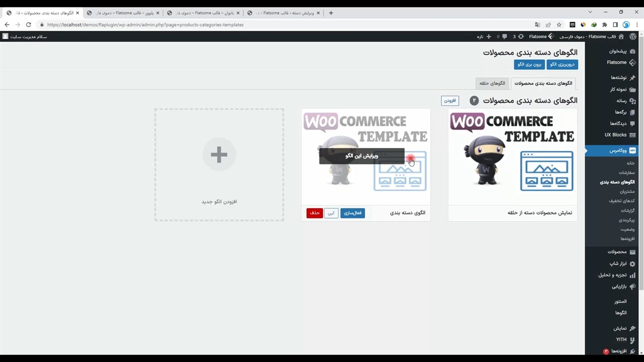644x362 pixels.
Task: Bookmark this page with the star icon
Action: pyautogui.click(x=559, y=25)
